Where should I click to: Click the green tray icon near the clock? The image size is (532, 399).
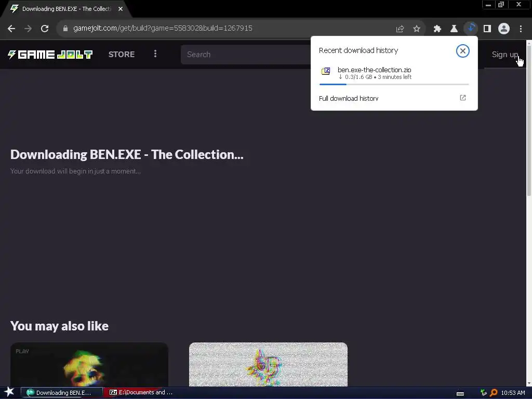pyautogui.click(x=484, y=393)
